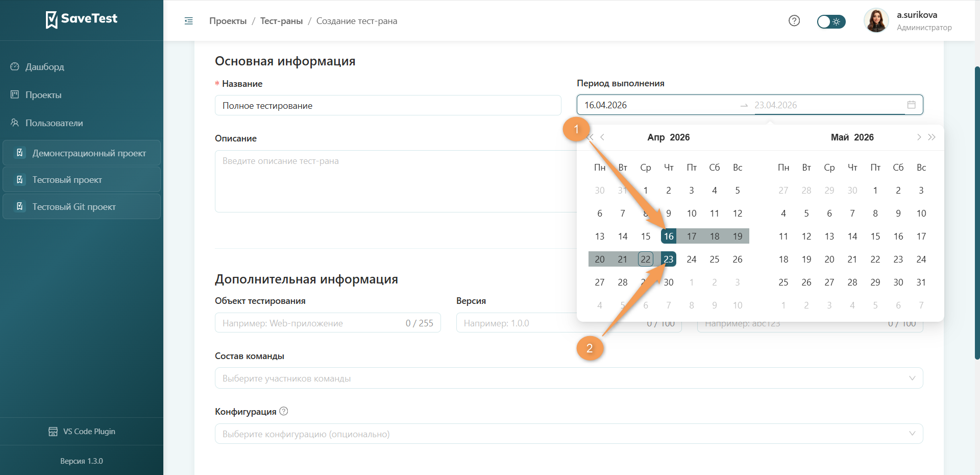The height and width of the screenshot is (475, 980).
Task: Go to previous month in calendar
Action: pyautogui.click(x=602, y=137)
